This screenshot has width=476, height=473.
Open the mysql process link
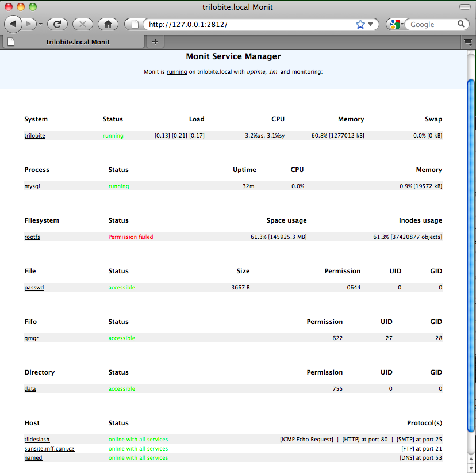coord(32,186)
